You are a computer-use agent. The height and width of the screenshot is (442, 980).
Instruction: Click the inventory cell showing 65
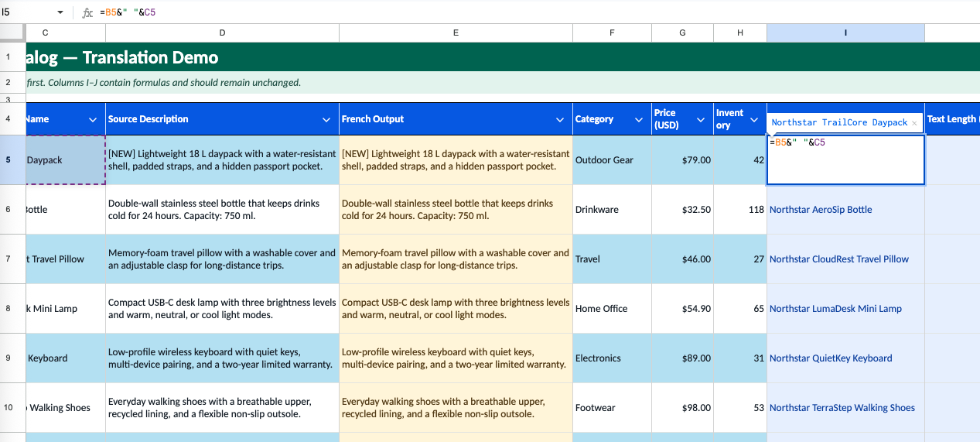click(740, 309)
